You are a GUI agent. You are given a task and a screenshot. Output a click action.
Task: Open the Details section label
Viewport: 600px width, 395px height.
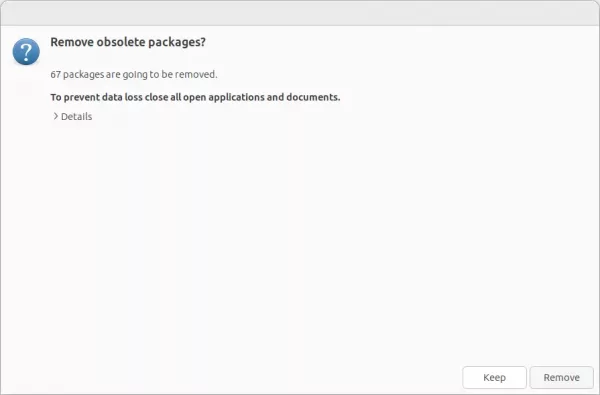(77, 116)
